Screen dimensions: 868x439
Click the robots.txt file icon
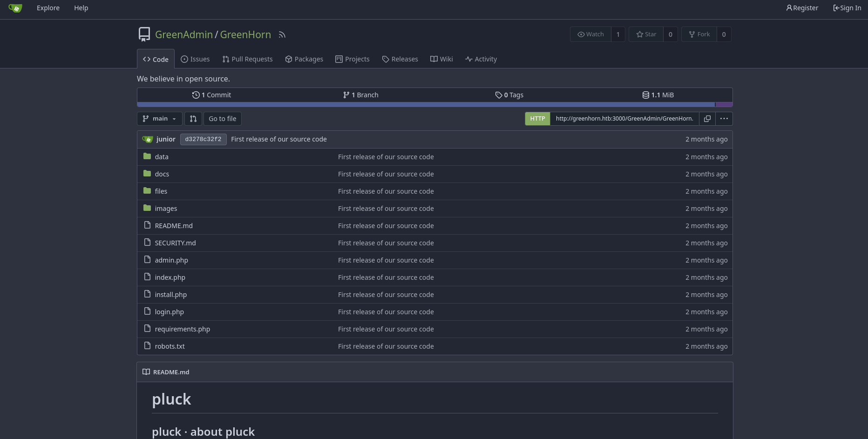[147, 346]
